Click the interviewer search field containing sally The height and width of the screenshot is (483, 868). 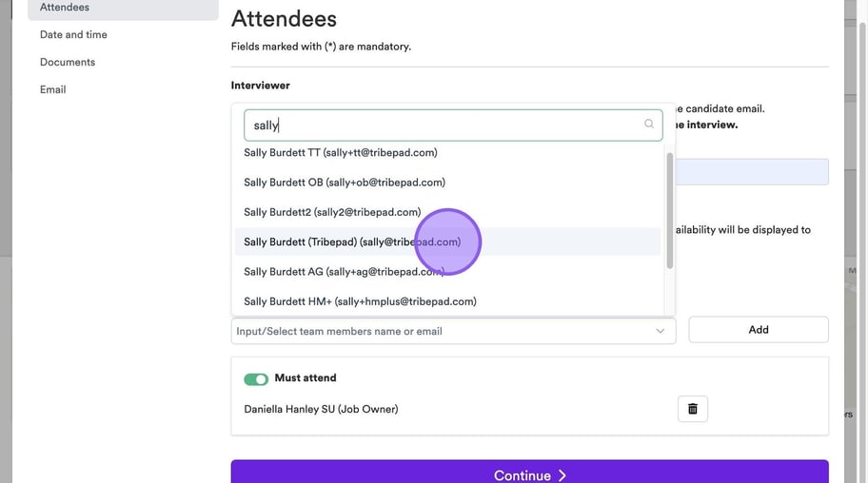pyautogui.click(x=443, y=126)
